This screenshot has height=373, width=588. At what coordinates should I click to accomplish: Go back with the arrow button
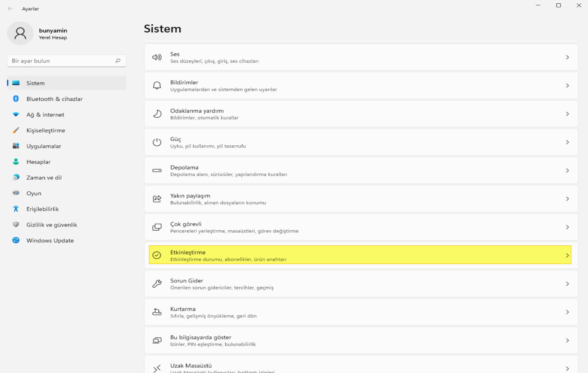10,8
